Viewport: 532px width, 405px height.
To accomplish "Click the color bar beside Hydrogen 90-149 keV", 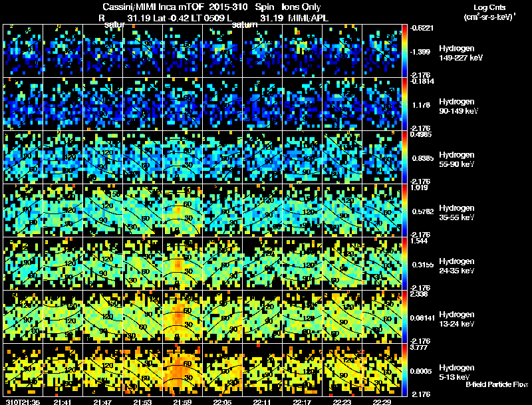I will click(404, 104).
